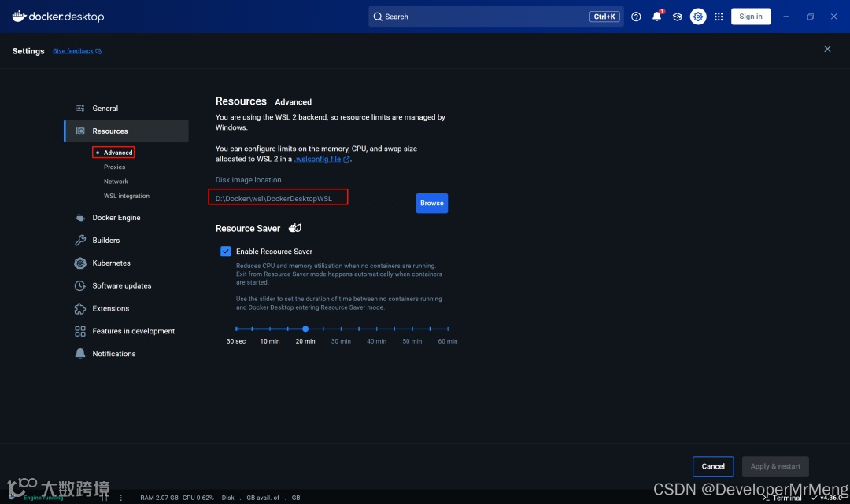Click external link icon beside .wslconfig file
Viewport: 850px width, 504px height.
tap(346, 159)
